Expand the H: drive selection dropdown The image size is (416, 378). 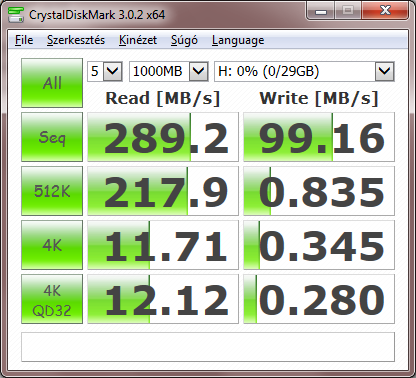tap(384, 71)
